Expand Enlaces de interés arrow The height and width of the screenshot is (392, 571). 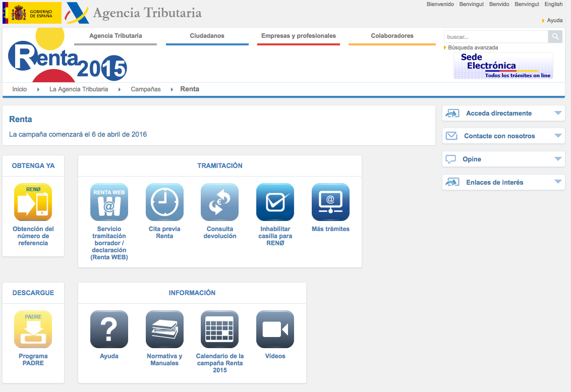(x=558, y=182)
